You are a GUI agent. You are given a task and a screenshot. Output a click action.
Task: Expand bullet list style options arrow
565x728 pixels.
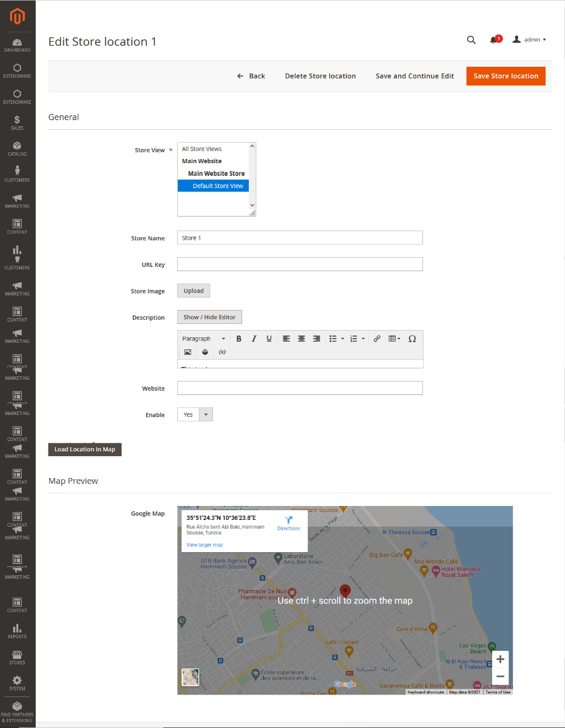342,339
